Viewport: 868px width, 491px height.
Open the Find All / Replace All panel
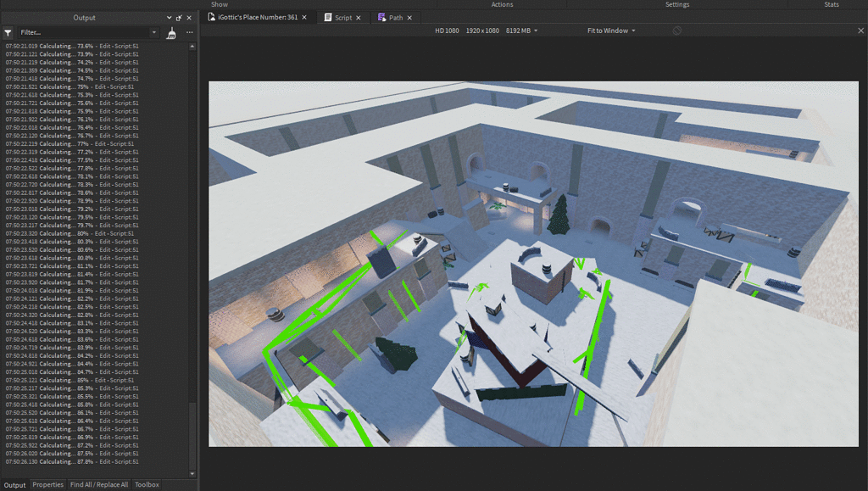98,484
